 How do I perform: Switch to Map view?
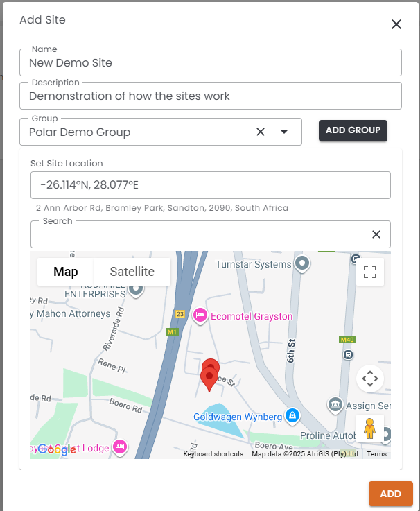pos(66,272)
